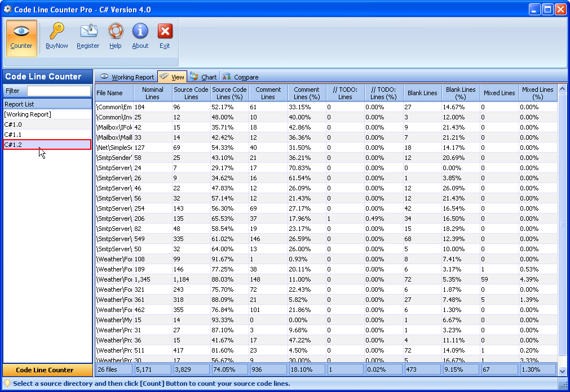Click source code lines value 1,184

181,279
